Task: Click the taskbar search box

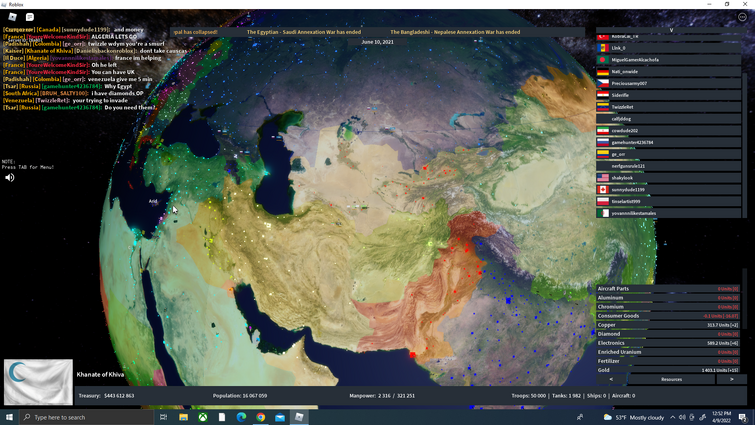Action: 87,417
